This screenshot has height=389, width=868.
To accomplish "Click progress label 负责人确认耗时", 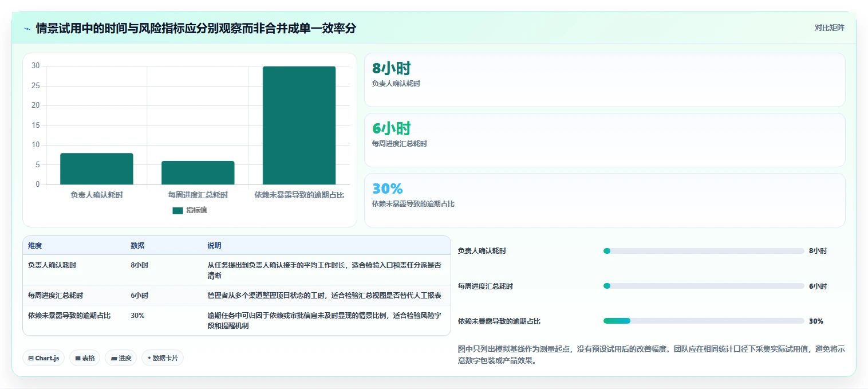I will tap(482, 251).
